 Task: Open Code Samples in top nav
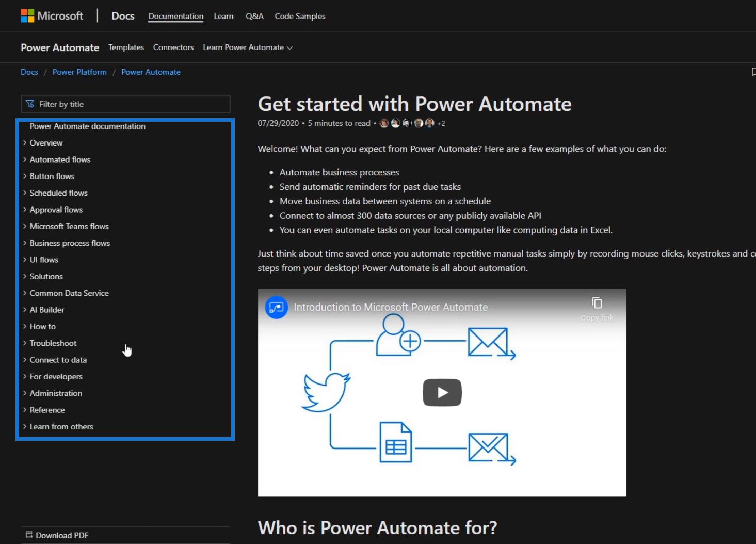pyautogui.click(x=300, y=16)
